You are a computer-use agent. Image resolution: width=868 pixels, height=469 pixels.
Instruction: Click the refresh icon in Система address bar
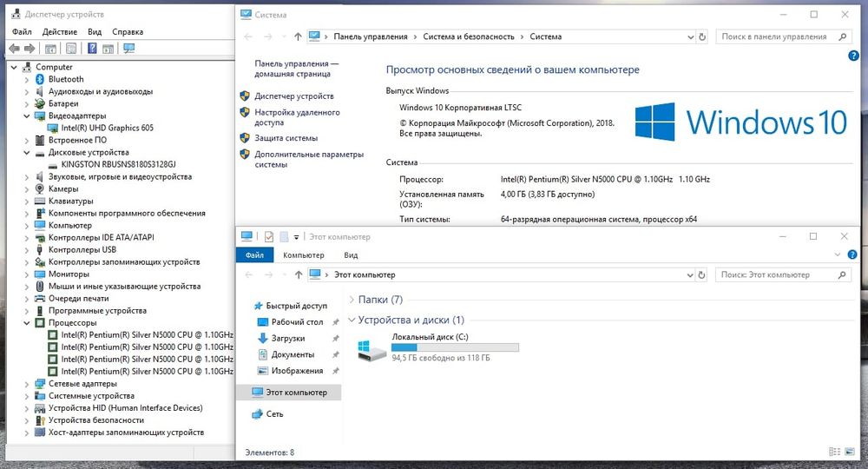point(702,36)
